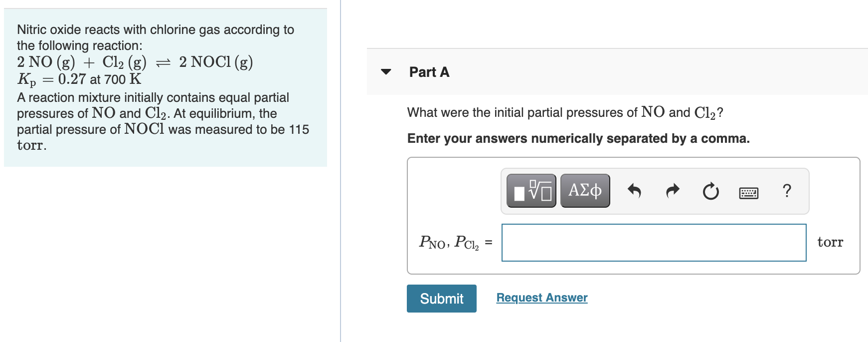Click the bold answer-format instruction line

578,138
